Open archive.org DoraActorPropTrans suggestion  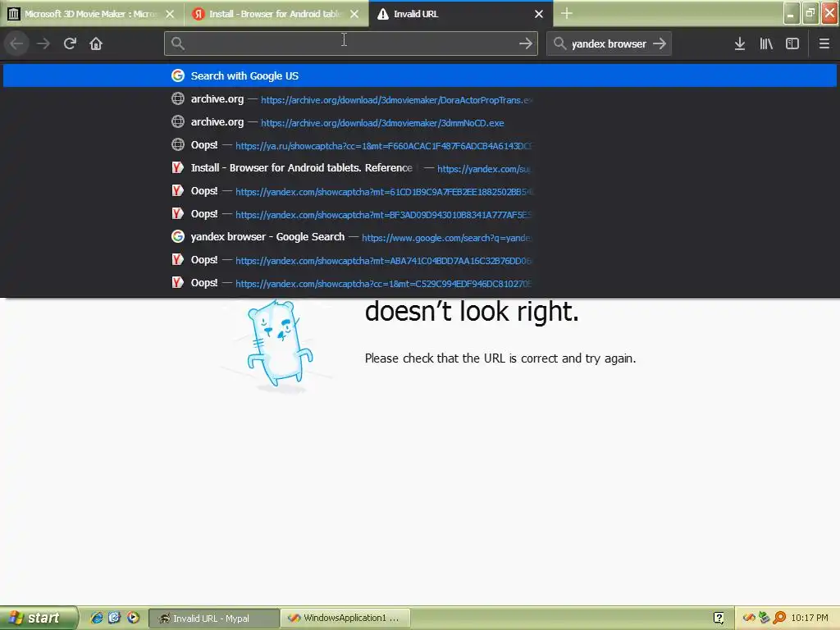pyautogui.click(x=420, y=99)
